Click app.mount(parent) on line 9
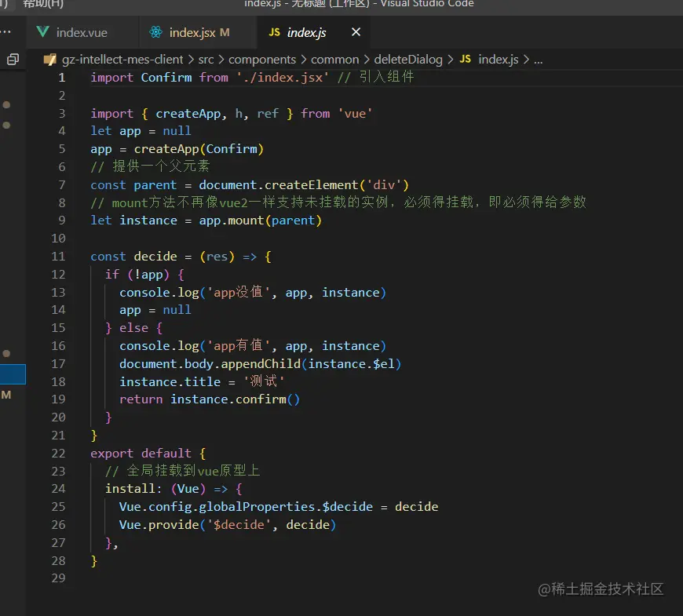The width and height of the screenshot is (683, 616). click(x=260, y=221)
